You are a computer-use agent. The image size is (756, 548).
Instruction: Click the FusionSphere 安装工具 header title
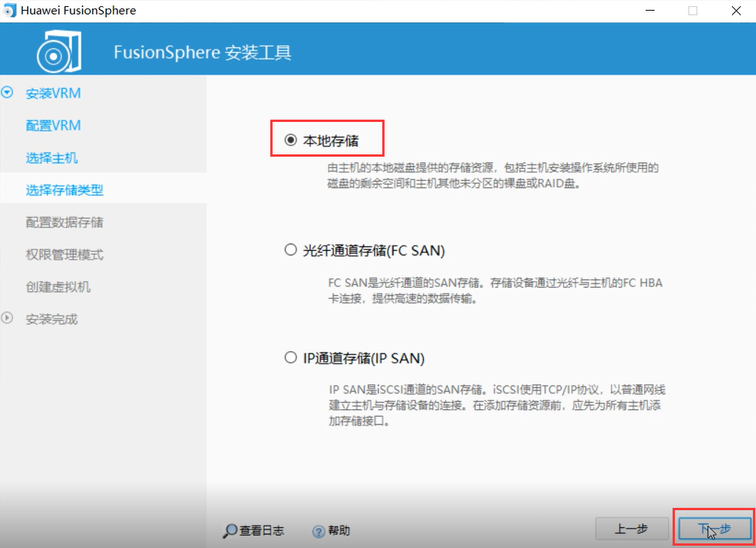click(x=202, y=52)
